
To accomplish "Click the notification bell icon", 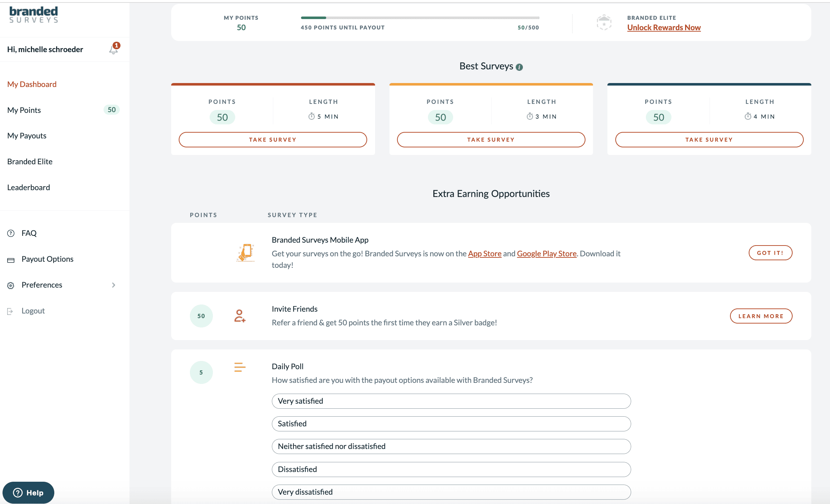I will [113, 50].
